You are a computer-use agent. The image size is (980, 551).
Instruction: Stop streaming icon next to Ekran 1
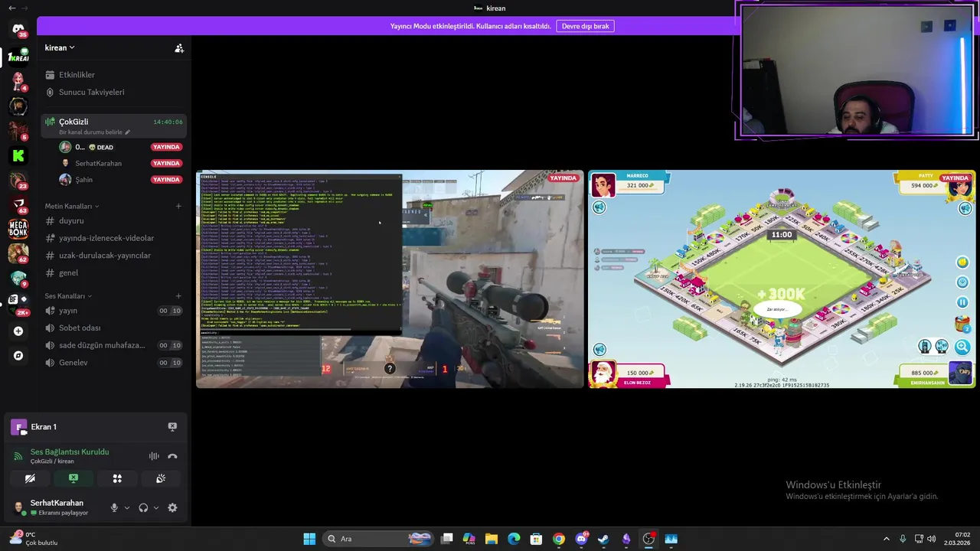click(x=172, y=427)
